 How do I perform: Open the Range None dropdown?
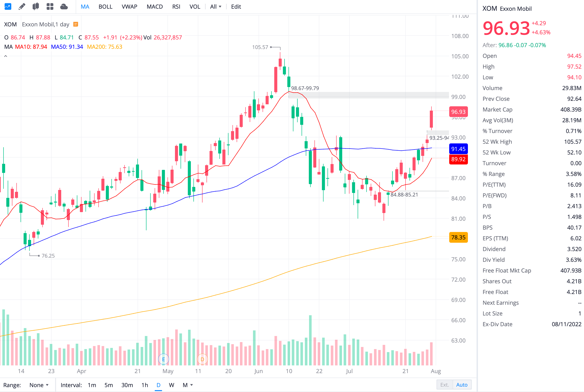[x=39, y=385]
